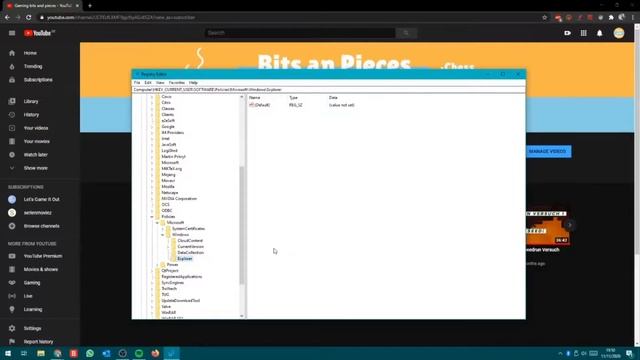The image size is (640, 360).
Task: Open Learning in the YouTube sidebar
Action: [x=33, y=309]
